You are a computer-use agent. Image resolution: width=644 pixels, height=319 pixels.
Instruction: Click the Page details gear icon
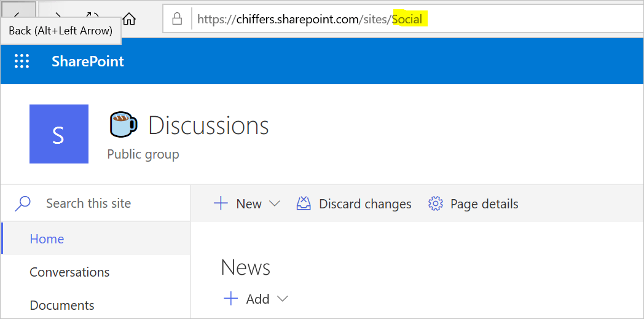(435, 203)
